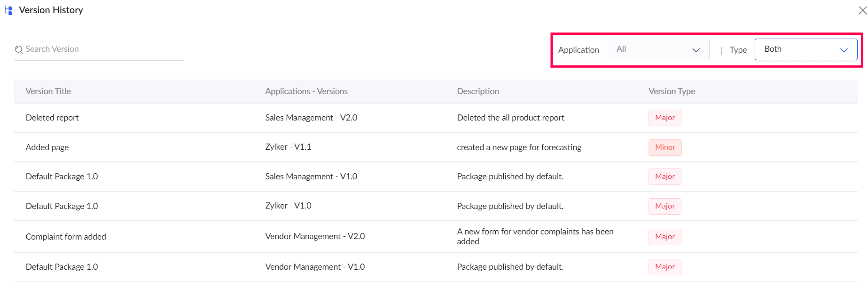
Task: Click the Application dropdown chevron arrow
Action: pos(696,50)
